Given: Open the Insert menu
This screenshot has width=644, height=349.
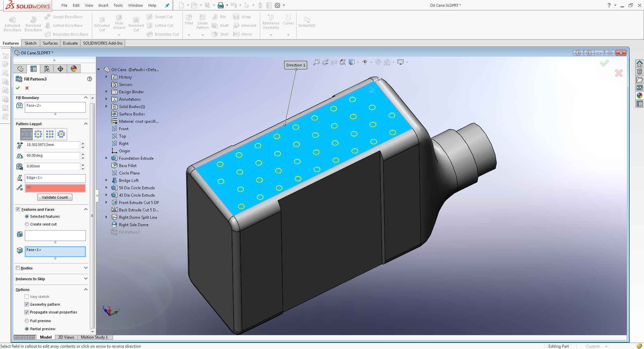Looking at the screenshot, I should (103, 5).
